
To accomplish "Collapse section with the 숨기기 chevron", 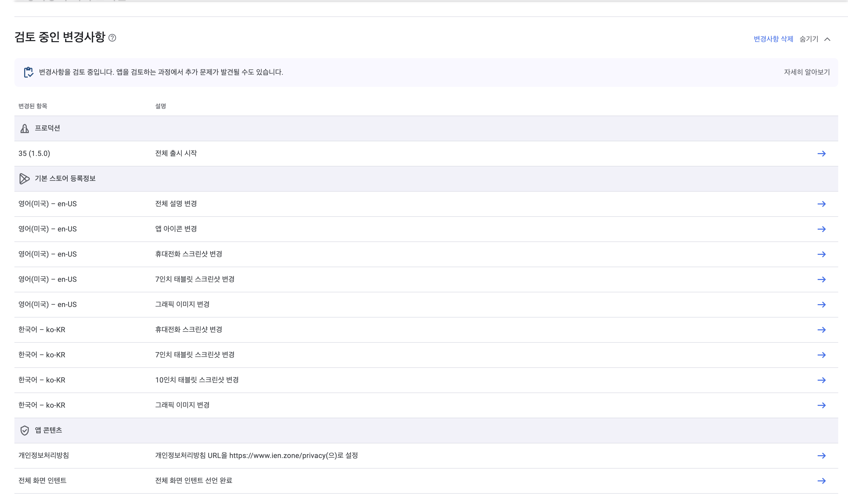I will pyautogui.click(x=827, y=39).
